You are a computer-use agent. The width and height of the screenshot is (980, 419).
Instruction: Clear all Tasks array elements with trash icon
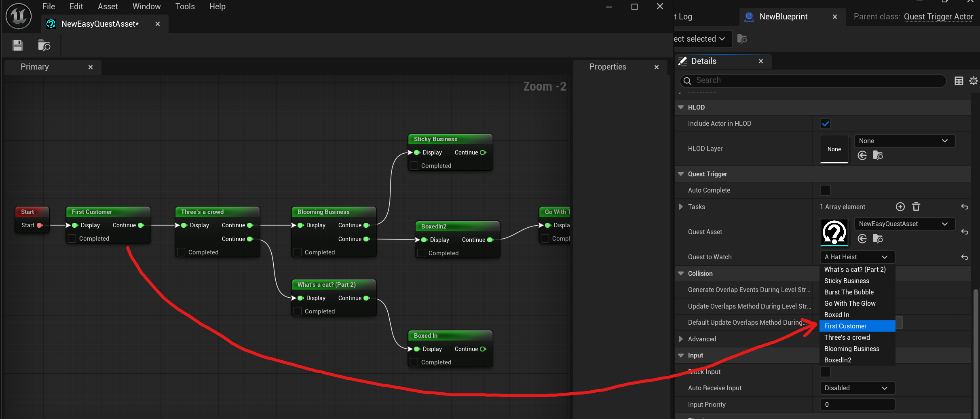tap(916, 207)
